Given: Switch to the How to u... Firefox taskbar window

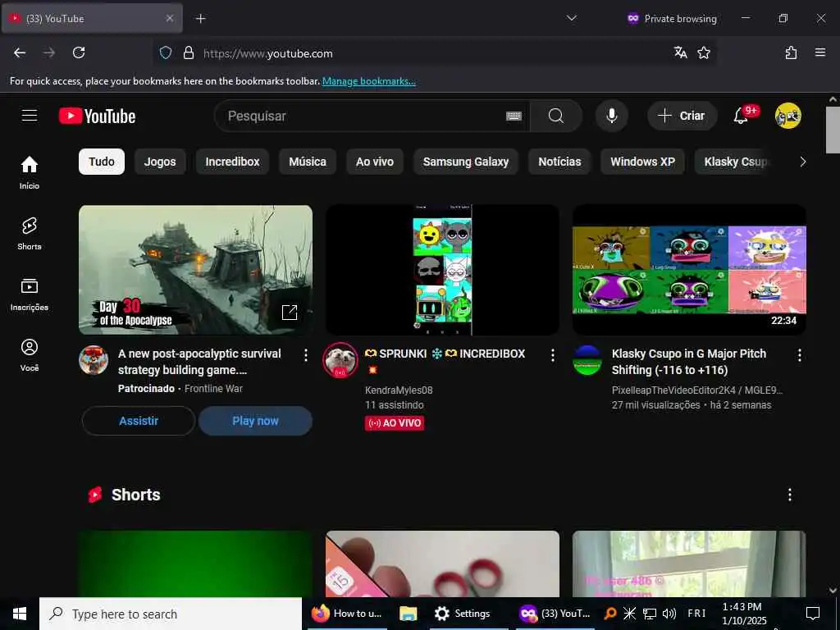Looking at the screenshot, I should (347, 614).
